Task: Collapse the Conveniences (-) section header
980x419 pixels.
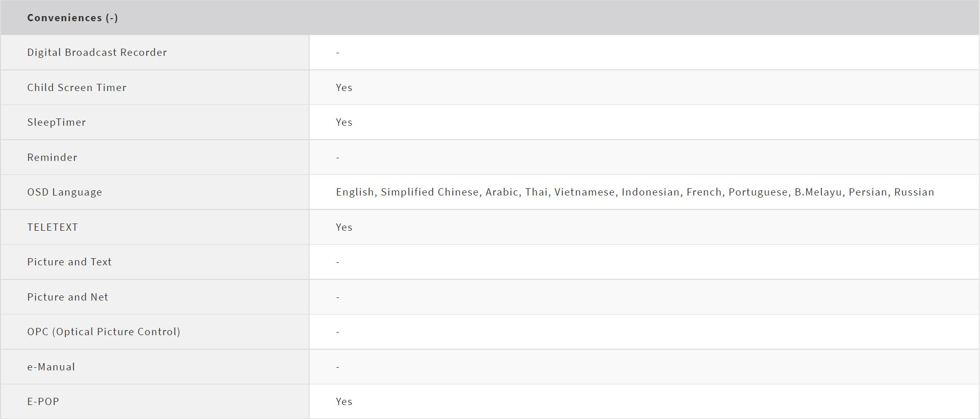Action: [72, 18]
